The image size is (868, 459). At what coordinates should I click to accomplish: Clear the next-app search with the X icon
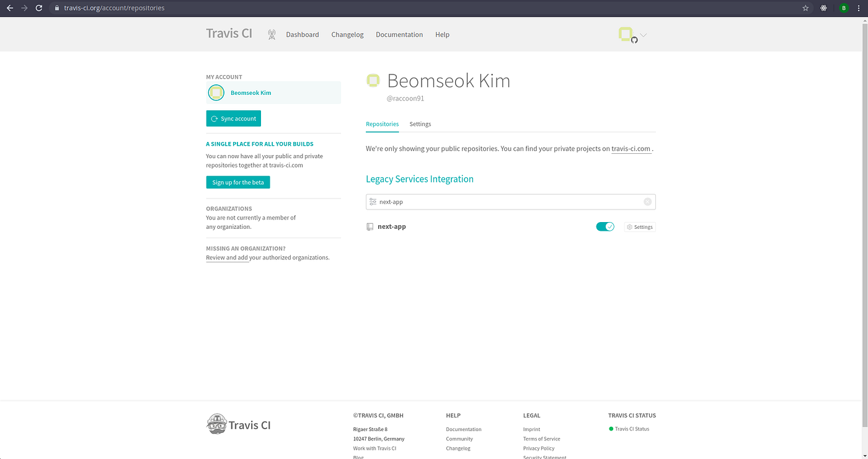tap(647, 202)
